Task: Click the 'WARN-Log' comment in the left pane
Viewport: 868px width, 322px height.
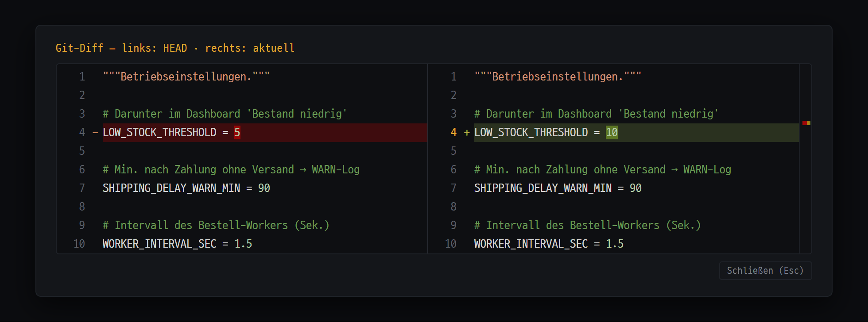Action: 231,169
